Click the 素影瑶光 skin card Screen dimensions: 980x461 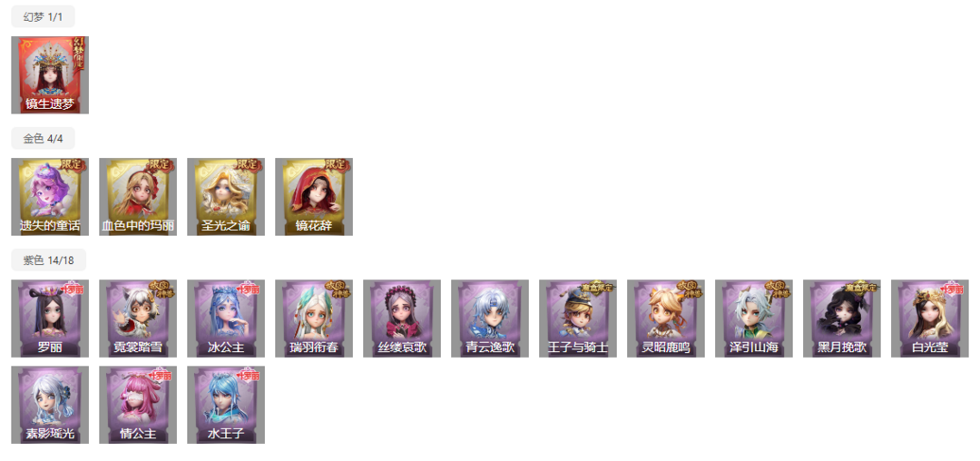coord(50,405)
